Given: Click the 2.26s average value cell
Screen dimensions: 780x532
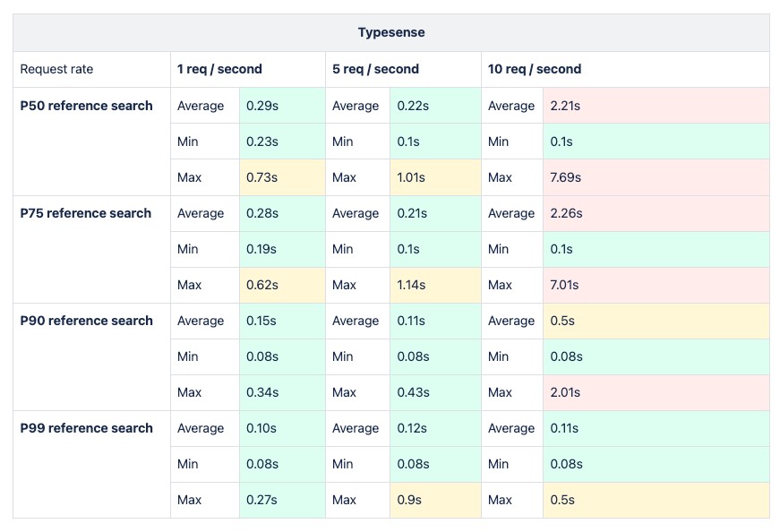Looking at the screenshot, I should pyautogui.click(x=655, y=213).
